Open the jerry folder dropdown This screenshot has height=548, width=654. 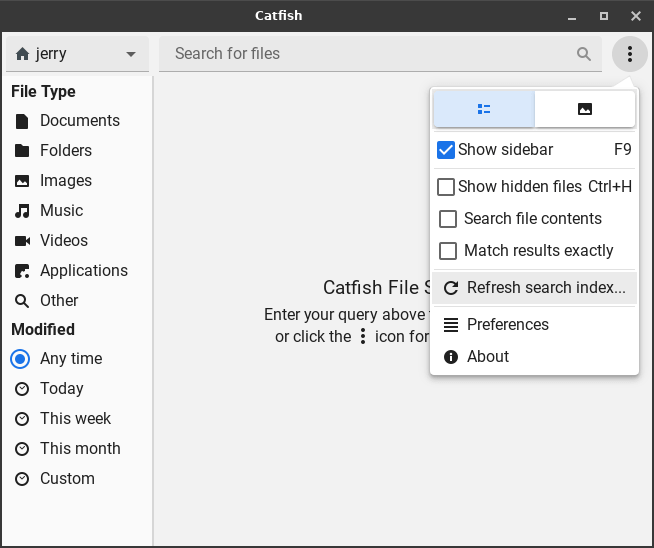(x=77, y=54)
